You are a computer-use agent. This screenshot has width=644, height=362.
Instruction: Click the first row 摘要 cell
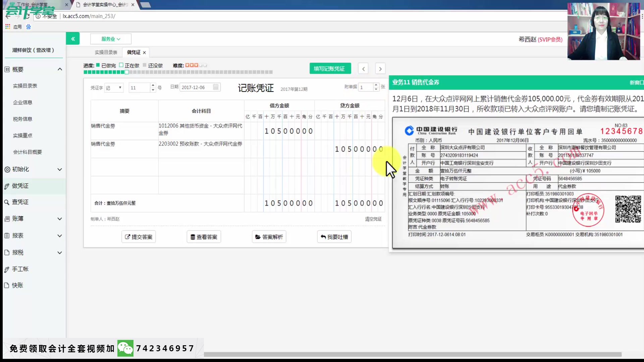(x=124, y=131)
